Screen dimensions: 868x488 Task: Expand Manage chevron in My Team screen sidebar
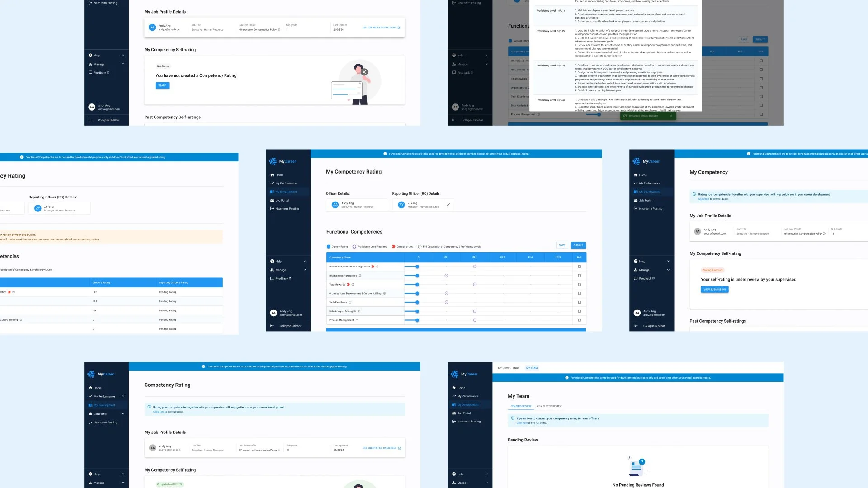click(x=486, y=483)
